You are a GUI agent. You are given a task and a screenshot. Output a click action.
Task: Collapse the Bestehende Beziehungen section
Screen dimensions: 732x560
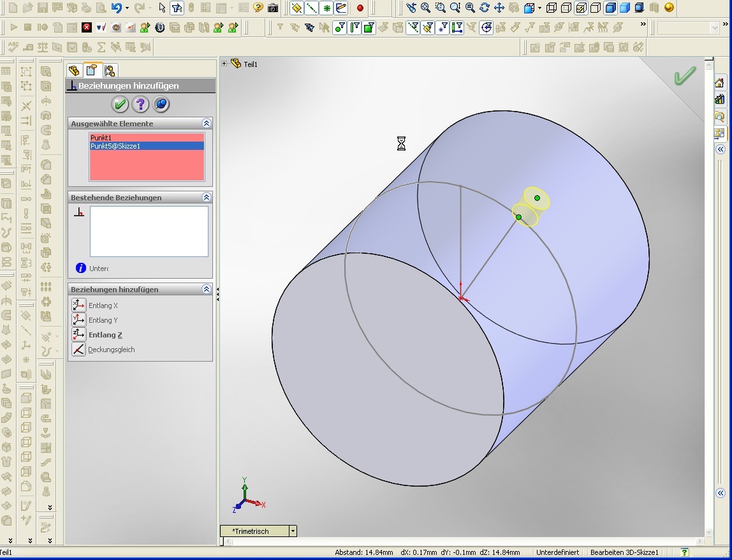(x=206, y=198)
